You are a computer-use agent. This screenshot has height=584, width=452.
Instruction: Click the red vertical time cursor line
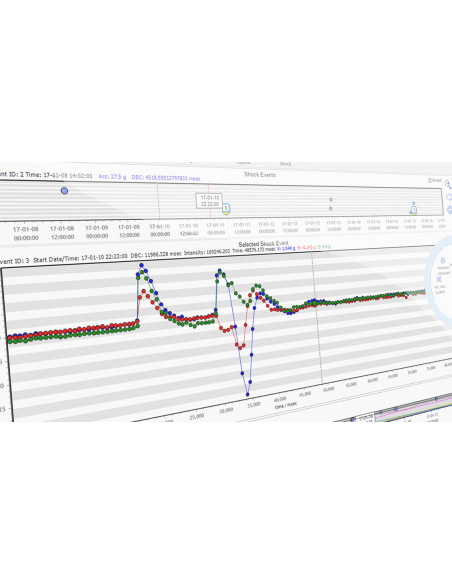pyautogui.click(x=209, y=201)
